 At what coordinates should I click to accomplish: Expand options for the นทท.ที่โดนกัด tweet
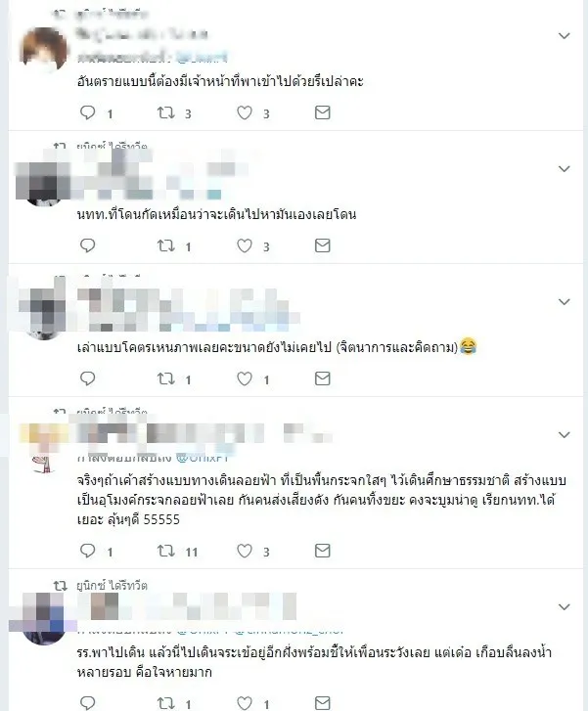click(564, 168)
